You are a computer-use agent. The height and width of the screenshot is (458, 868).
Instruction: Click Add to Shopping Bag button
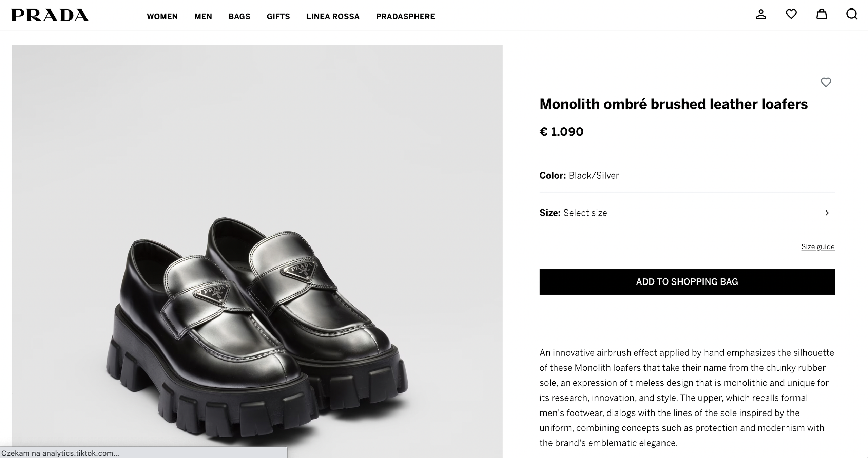[687, 282]
